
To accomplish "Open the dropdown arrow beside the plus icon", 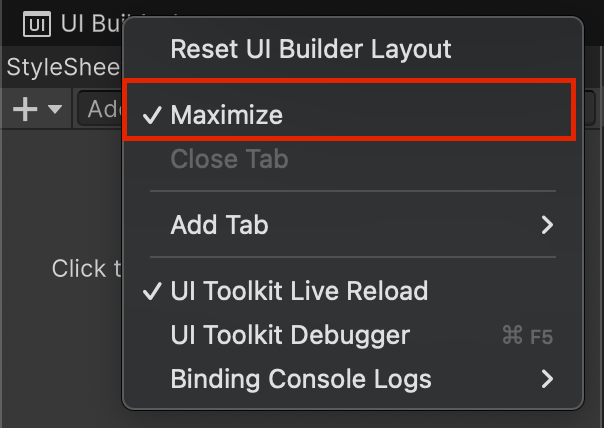I will (x=54, y=109).
